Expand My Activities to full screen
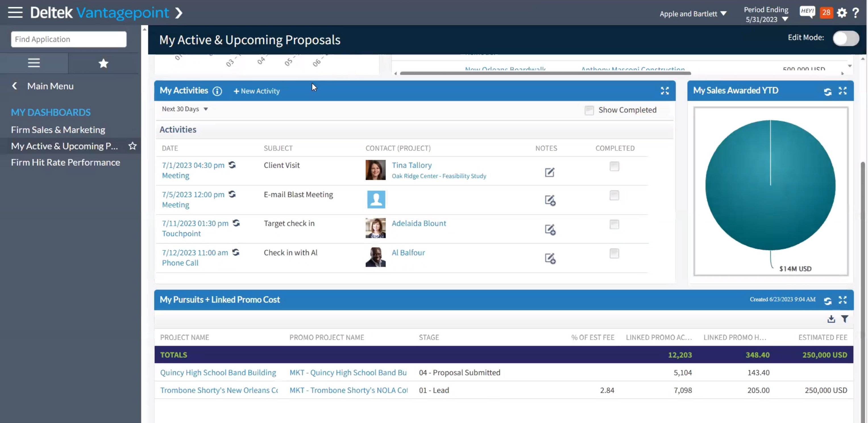 click(x=665, y=91)
